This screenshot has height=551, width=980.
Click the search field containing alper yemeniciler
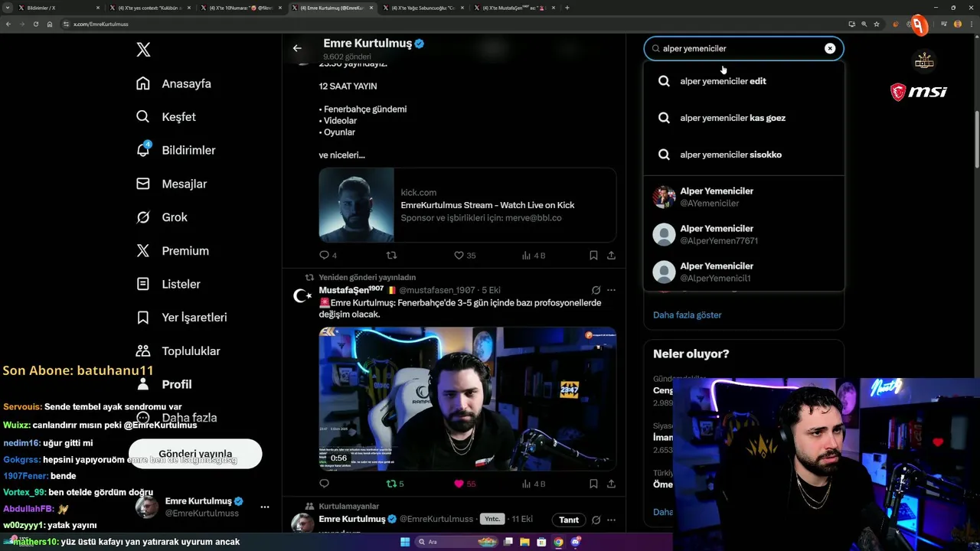pyautogui.click(x=743, y=48)
